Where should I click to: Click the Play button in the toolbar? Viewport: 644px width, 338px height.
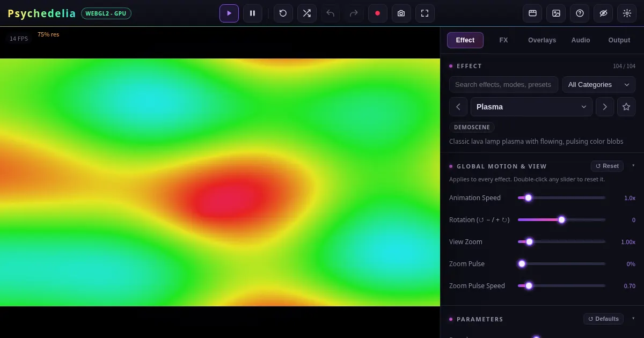[x=229, y=13]
